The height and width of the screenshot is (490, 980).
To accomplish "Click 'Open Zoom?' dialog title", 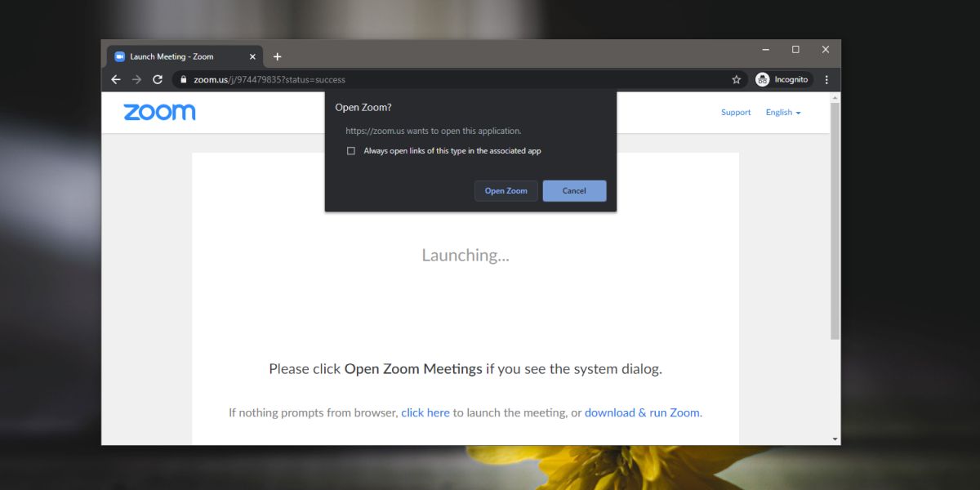I will pyautogui.click(x=363, y=108).
